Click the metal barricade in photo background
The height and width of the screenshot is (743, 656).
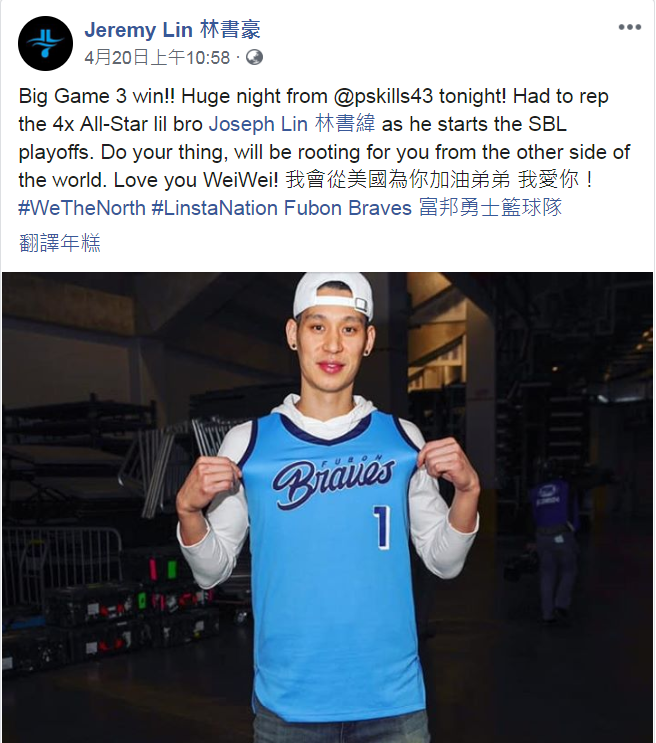[61, 552]
